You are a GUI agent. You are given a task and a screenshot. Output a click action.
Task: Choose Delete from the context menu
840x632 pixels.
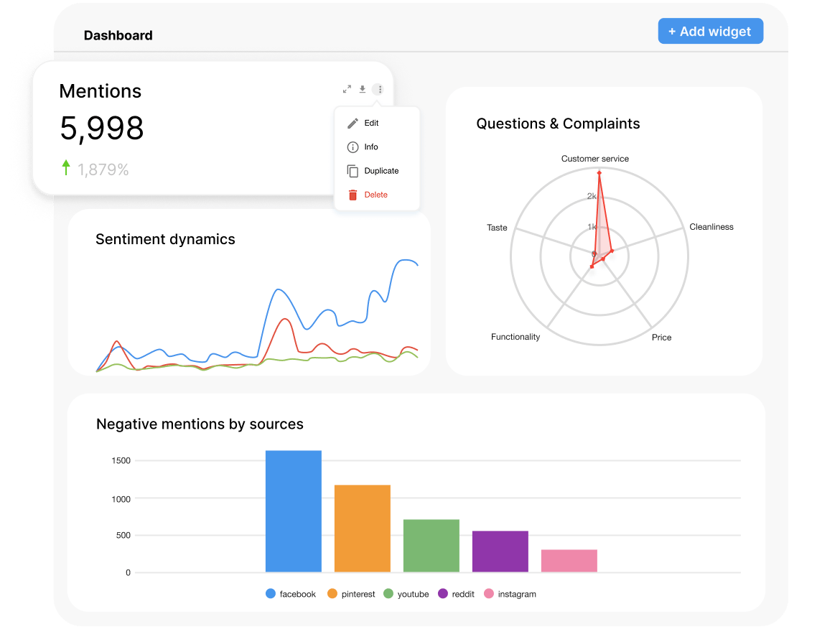[x=376, y=195]
